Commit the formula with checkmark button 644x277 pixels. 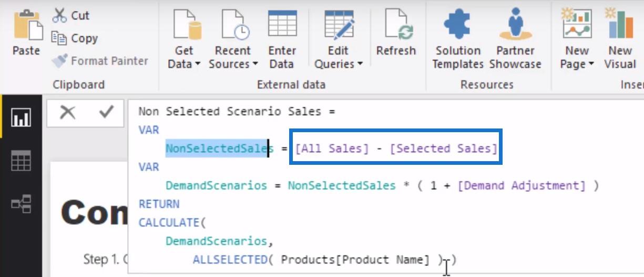[107, 112]
